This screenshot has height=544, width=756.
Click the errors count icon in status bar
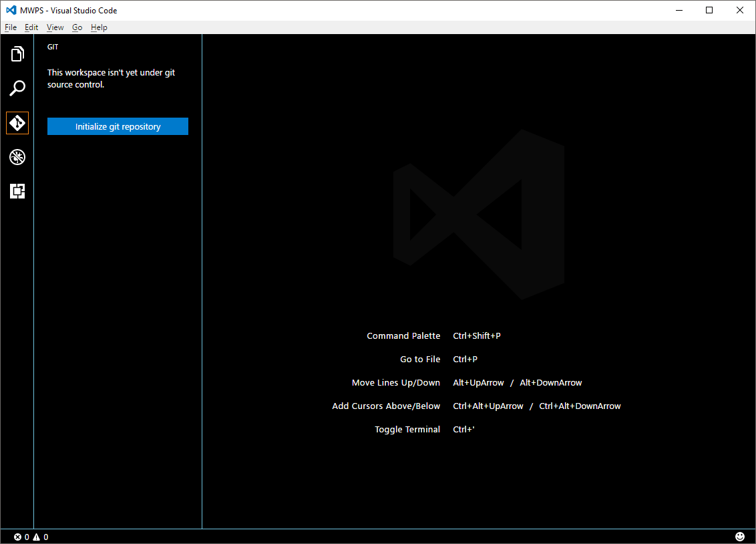tap(18, 537)
